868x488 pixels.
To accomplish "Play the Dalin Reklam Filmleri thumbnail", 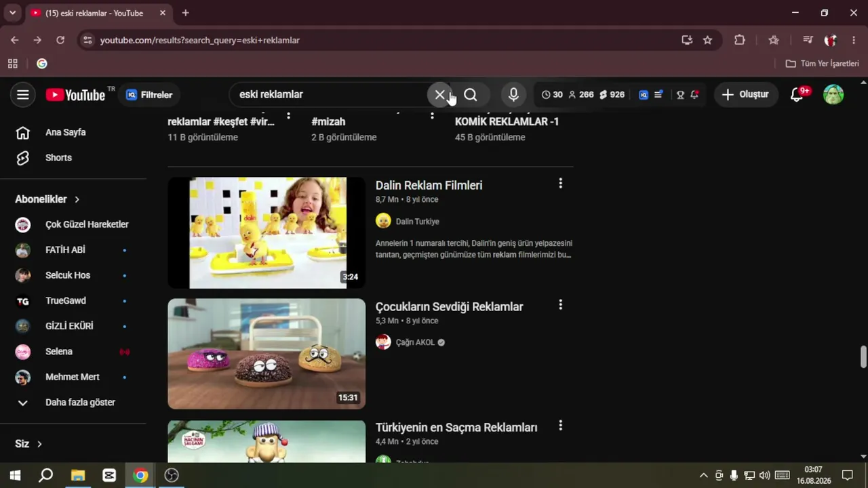I will (267, 232).
